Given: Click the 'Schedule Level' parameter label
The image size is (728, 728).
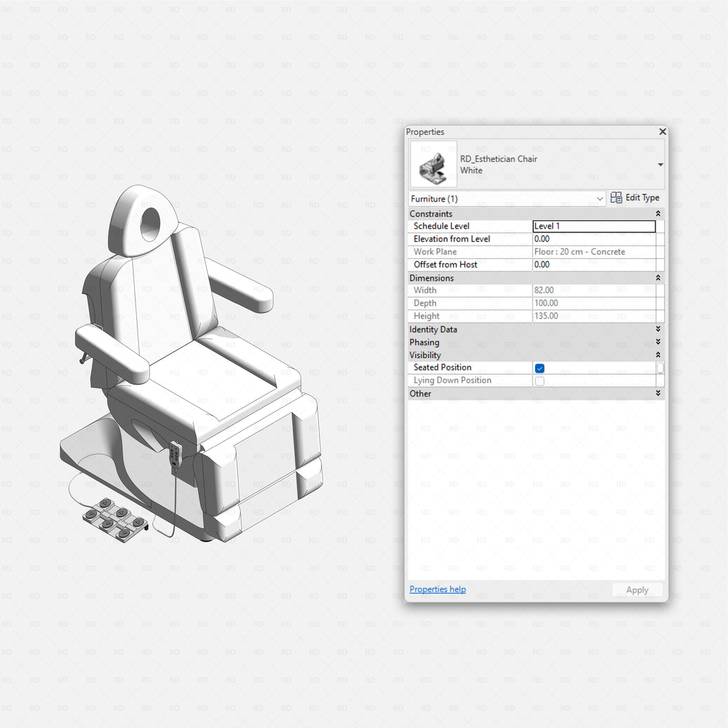Looking at the screenshot, I should coord(441,226).
